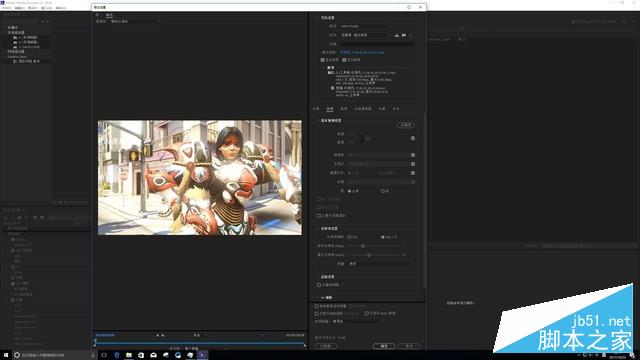The image size is (640, 360).
Task: Click the comments input field
Action: point(377,44)
